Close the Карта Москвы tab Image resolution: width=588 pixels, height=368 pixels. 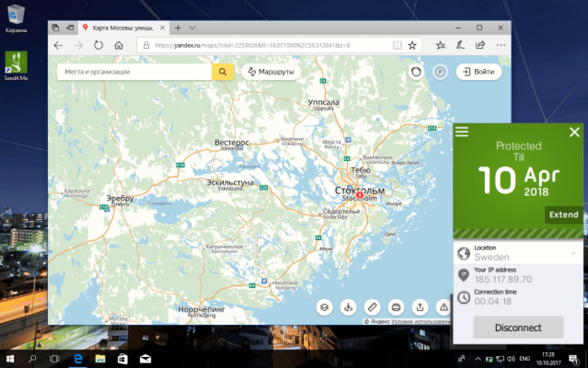163,27
